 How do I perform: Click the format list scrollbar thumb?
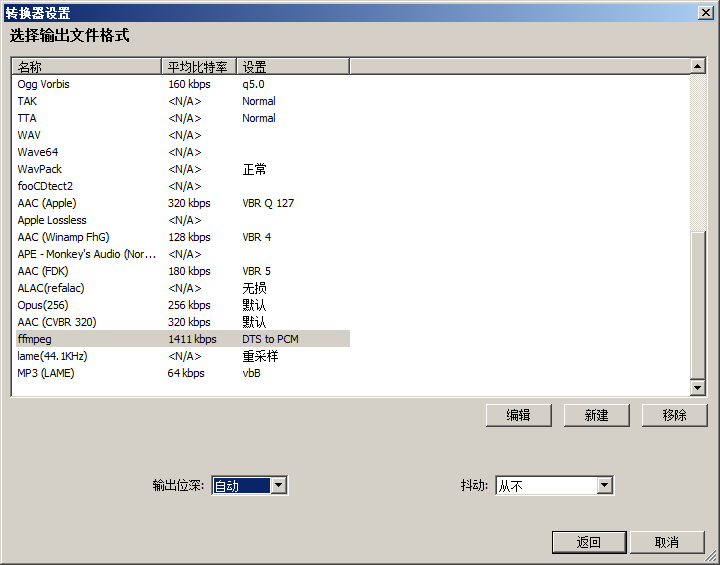(698, 306)
